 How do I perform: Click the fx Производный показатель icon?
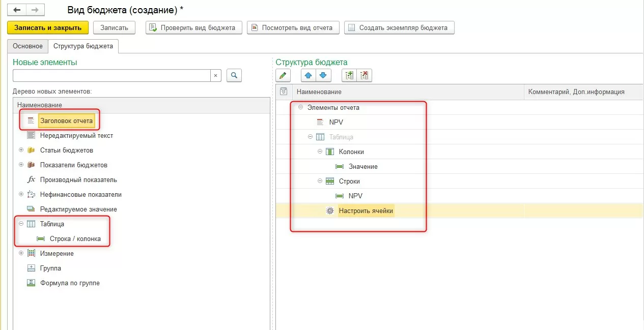[x=31, y=179]
